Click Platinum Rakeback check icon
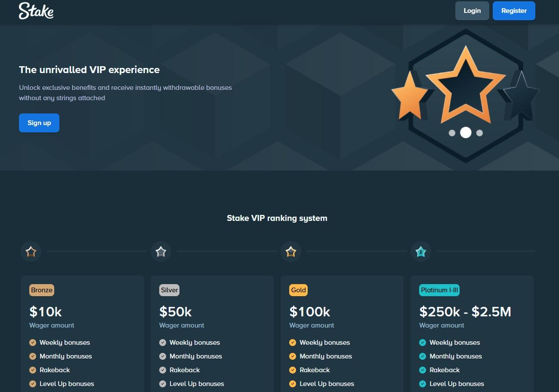559x392 pixels. click(x=423, y=370)
